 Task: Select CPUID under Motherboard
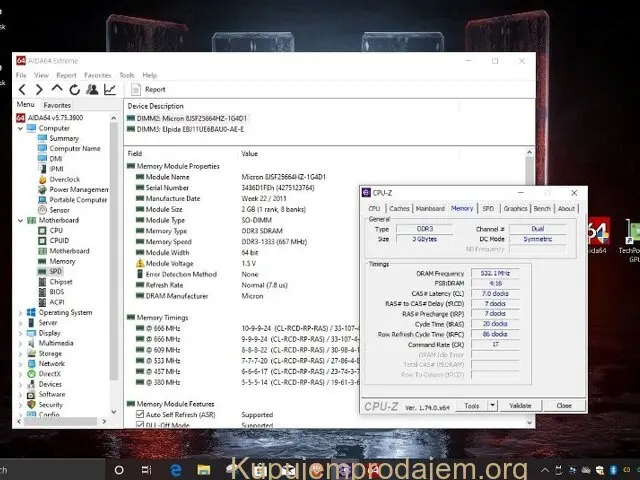coord(60,240)
